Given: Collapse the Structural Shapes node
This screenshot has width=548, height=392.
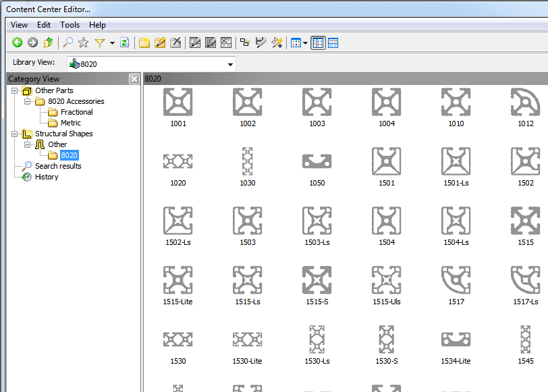Looking at the screenshot, I should point(14,134).
